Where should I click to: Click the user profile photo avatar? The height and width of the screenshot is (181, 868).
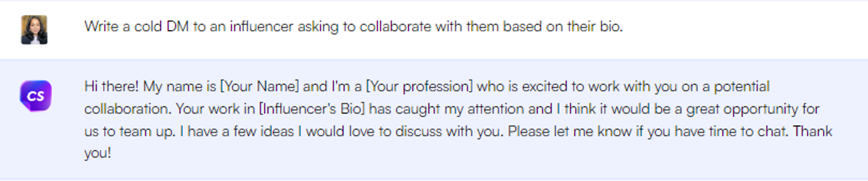point(34,29)
